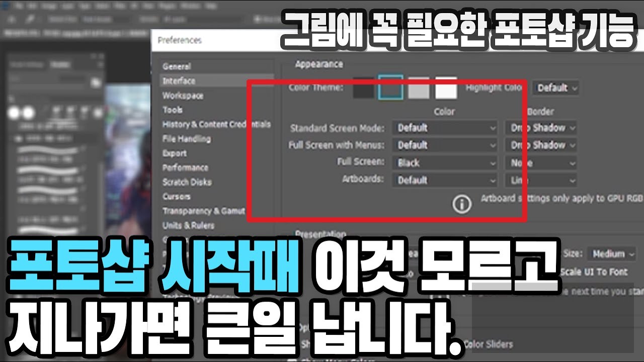Image resolution: width=644 pixels, height=362 pixels.
Task: Expand the Full Screen border dropdown
Action: click(x=541, y=163)
